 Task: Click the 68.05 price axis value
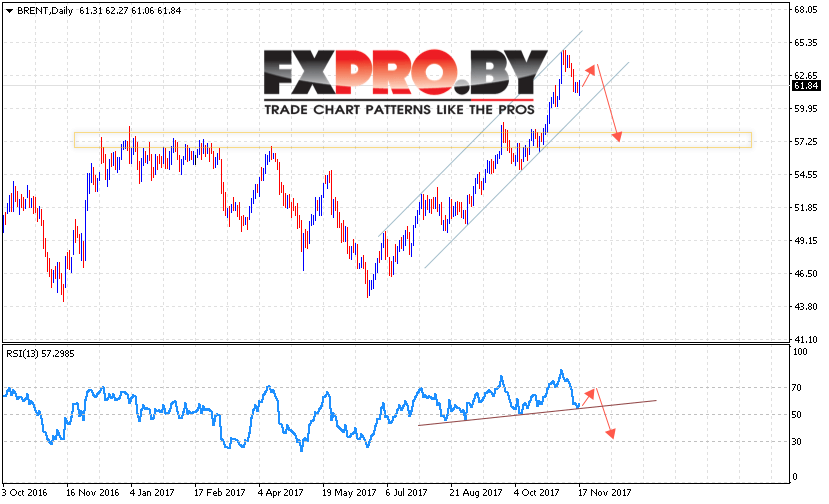click(x=806, y=10)
